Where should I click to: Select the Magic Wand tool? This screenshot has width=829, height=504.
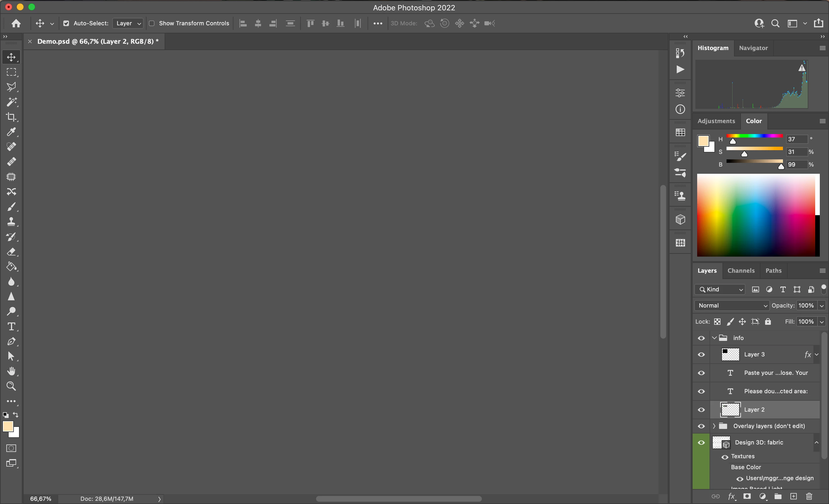[x=11, y=102]
